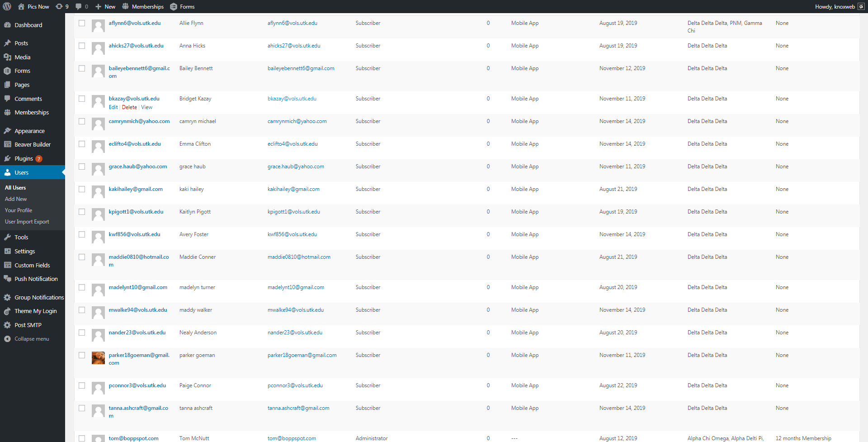Click the Collapse menu arrow icon
Image resolution: width=868 pixels, height=442 pixels.
pos(7,339)
